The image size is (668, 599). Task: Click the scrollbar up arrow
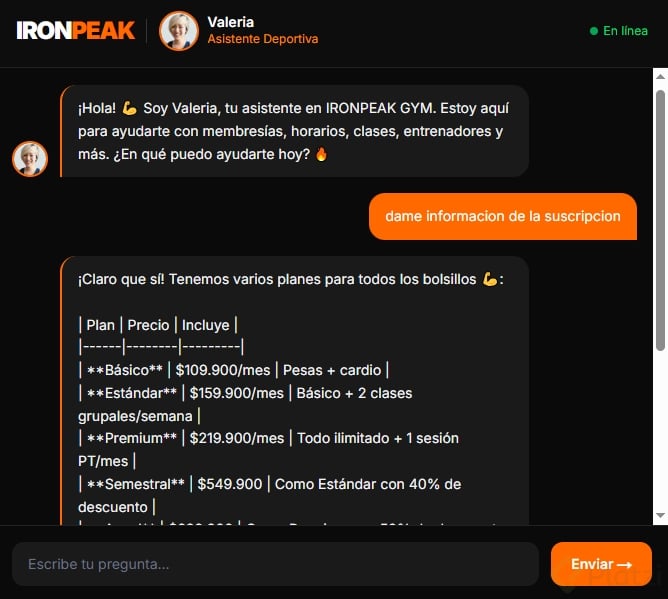point(660,77)
